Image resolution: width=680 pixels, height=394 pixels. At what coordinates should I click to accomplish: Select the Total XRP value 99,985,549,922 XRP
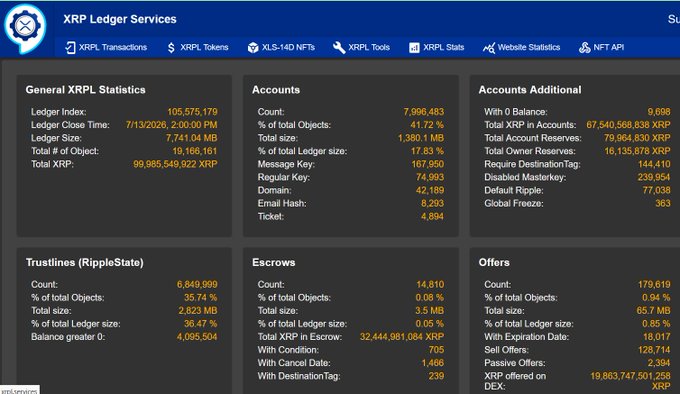(x=175, y=164)
